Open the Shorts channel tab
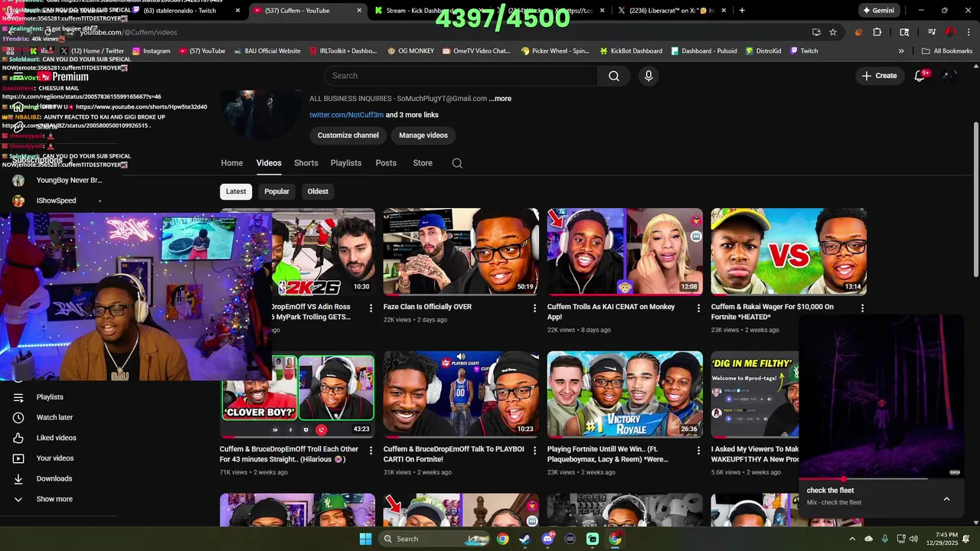Screen dimensions: 980x551 306,163
